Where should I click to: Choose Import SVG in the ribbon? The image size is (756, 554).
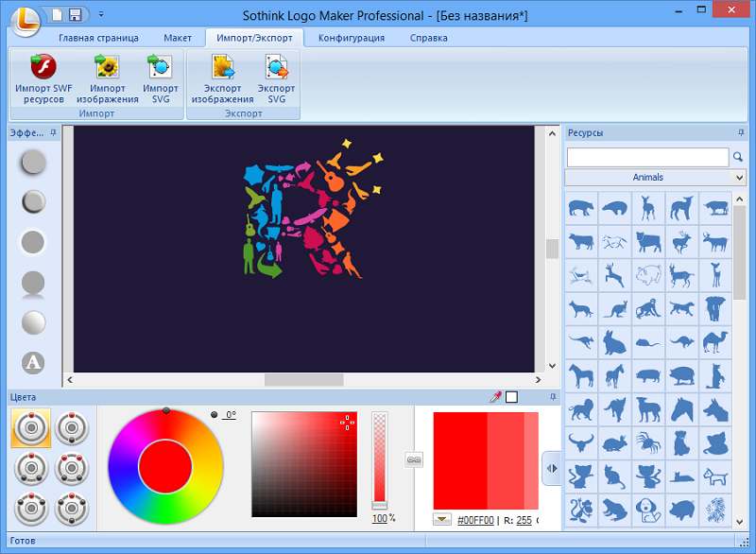pyautogui.click(x=159, y=67)
